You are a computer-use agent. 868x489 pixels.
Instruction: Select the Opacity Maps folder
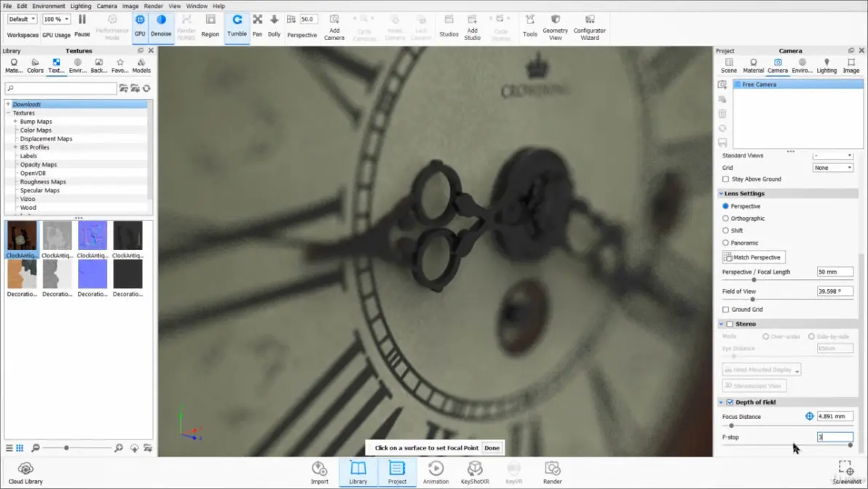coord(38,165)
